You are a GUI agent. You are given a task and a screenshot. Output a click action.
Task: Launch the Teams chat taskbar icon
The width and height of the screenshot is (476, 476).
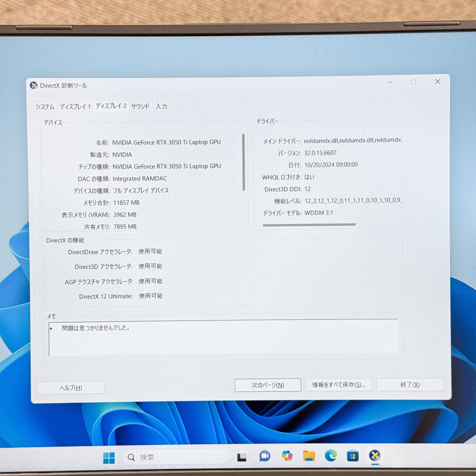[265, 456]
